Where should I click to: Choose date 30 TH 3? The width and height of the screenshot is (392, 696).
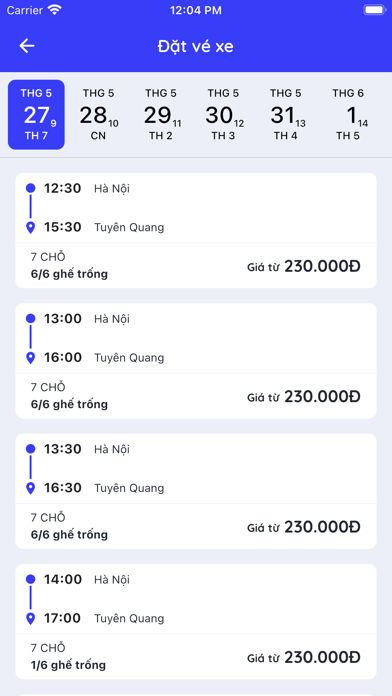coord(223,115)
